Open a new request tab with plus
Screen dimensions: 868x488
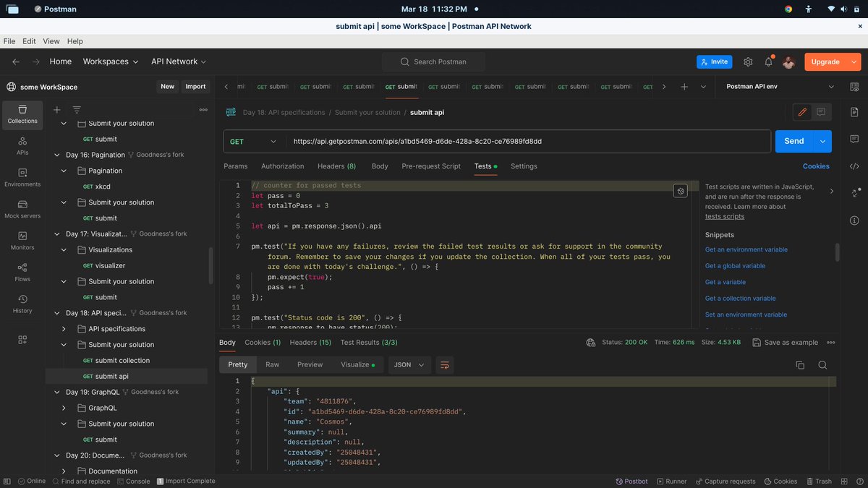point(684,86)
